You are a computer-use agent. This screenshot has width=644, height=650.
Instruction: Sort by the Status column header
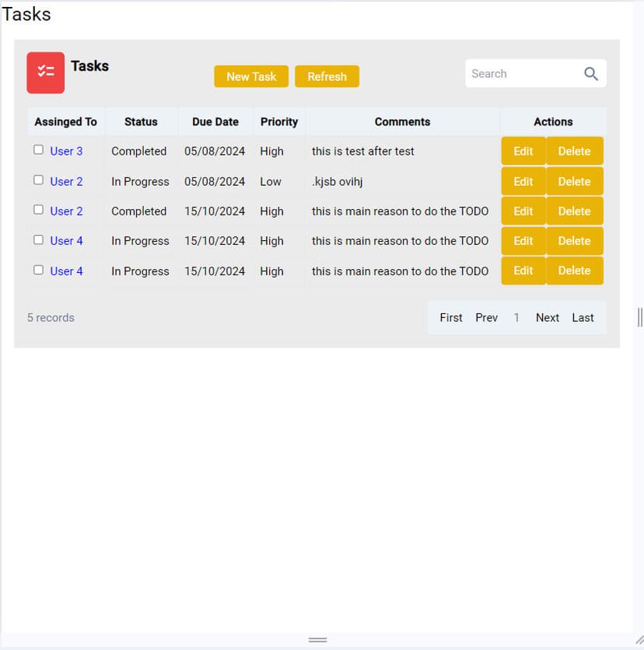pyautogui.click(x=141, y=122)
